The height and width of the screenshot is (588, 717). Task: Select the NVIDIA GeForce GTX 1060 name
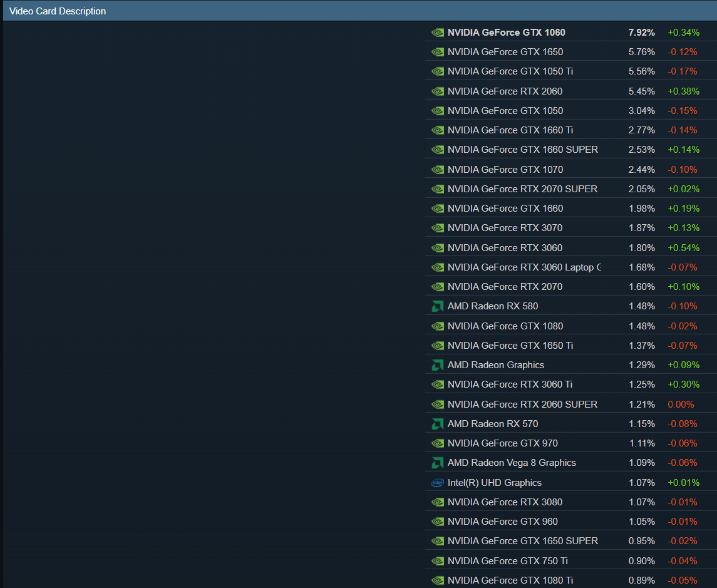pos(506,33)
